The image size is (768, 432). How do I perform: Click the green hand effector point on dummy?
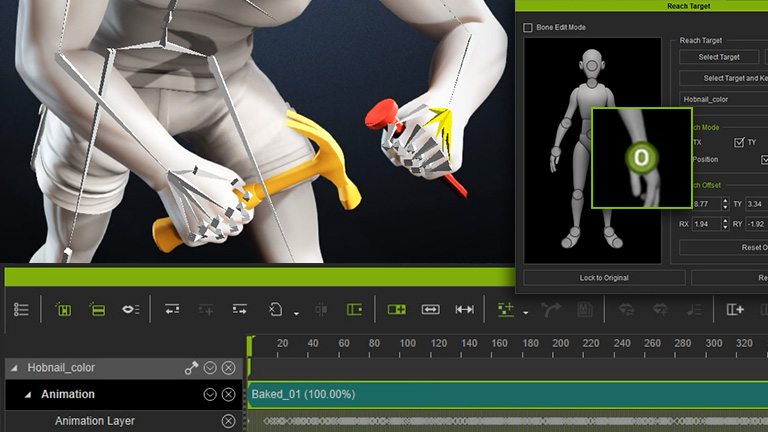(x=643, y=156)
